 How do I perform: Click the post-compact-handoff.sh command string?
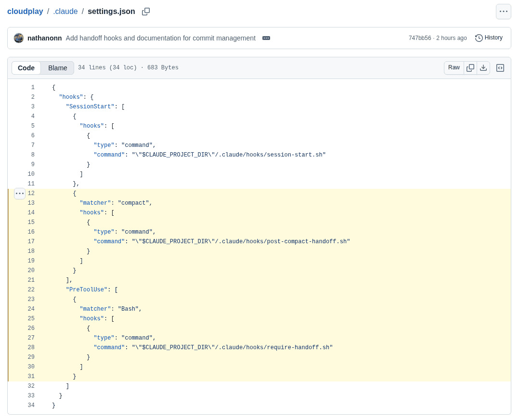(x=241, y=241)
